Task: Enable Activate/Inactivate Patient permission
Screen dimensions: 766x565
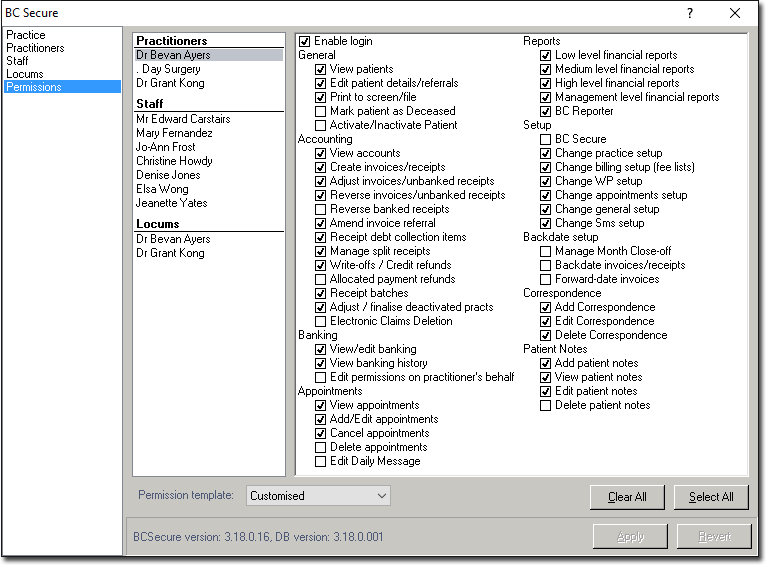Action: pos(320,126)
